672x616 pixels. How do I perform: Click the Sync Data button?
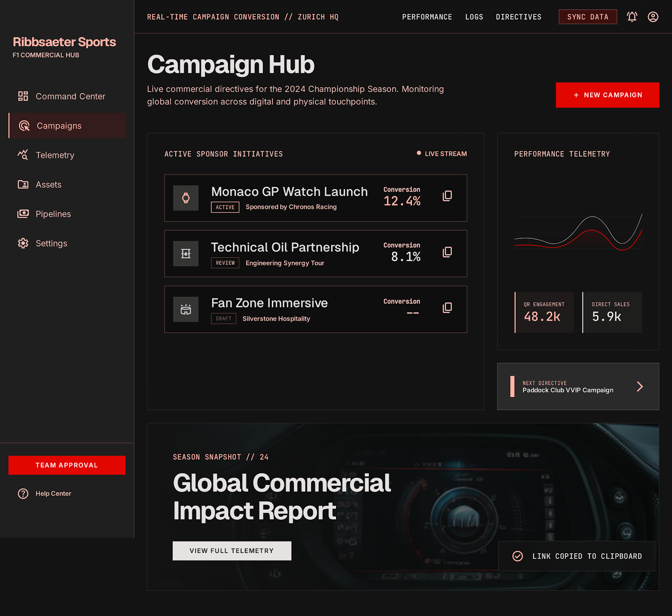click(588, 17)
